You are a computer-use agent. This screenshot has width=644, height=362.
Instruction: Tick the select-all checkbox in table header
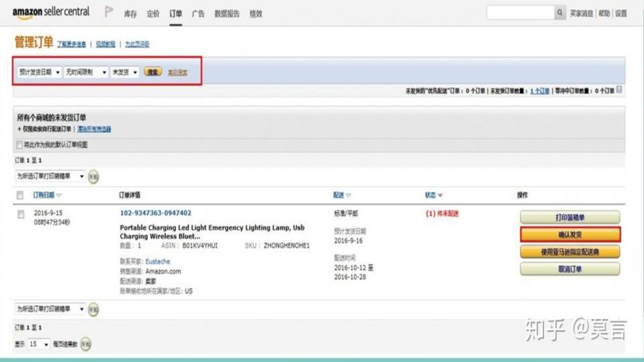coord(20,195)
